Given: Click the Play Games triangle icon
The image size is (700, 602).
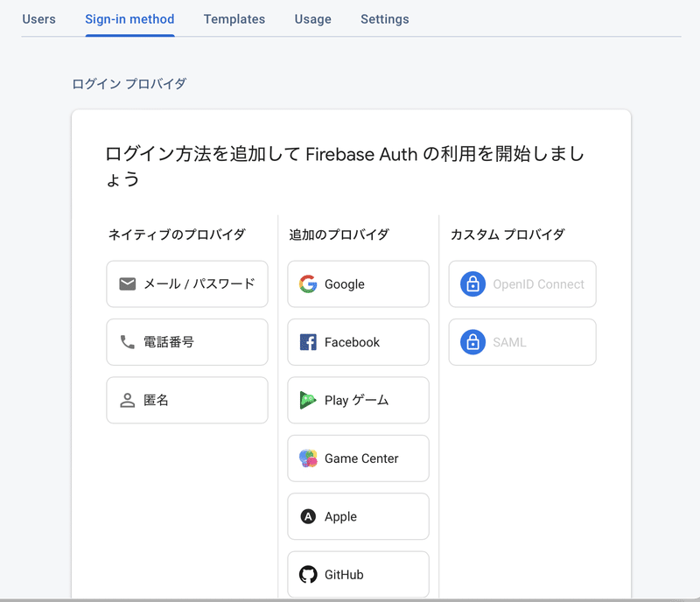Looking at the screenshot, I should [x=308, y=400].
